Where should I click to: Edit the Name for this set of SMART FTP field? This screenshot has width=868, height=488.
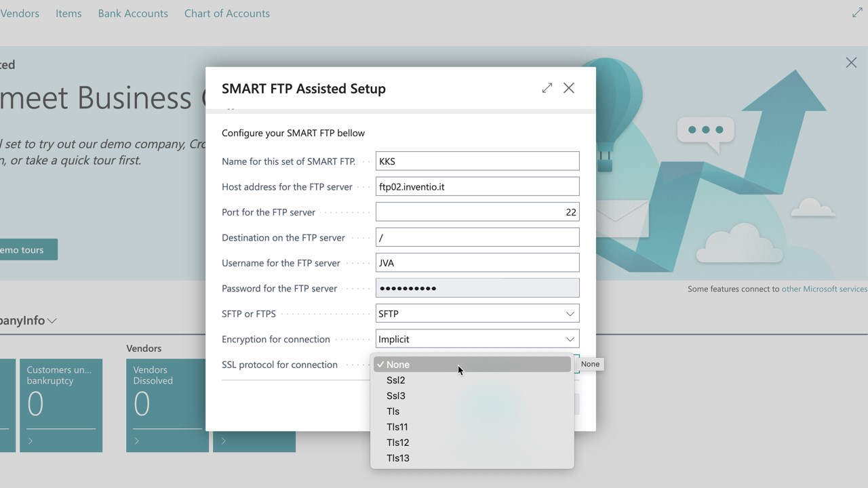click(x=477, y=161)
